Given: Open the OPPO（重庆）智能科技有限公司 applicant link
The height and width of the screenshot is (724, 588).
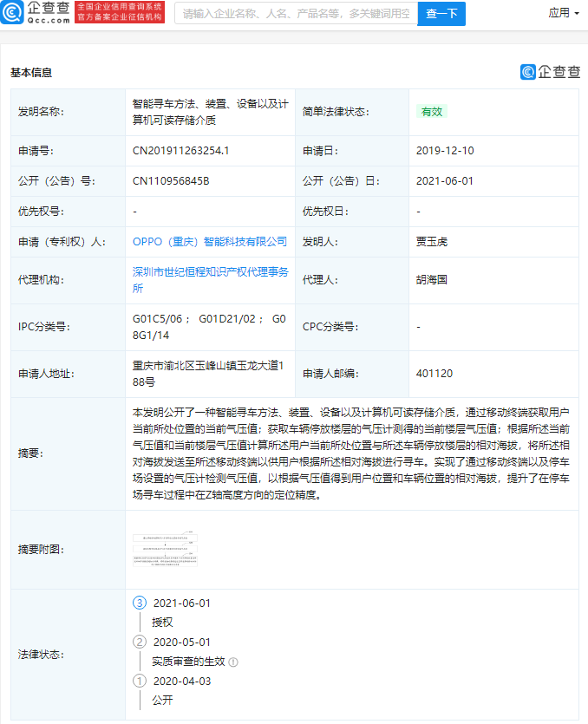Looking at the screenshot, I should (209, 241).
